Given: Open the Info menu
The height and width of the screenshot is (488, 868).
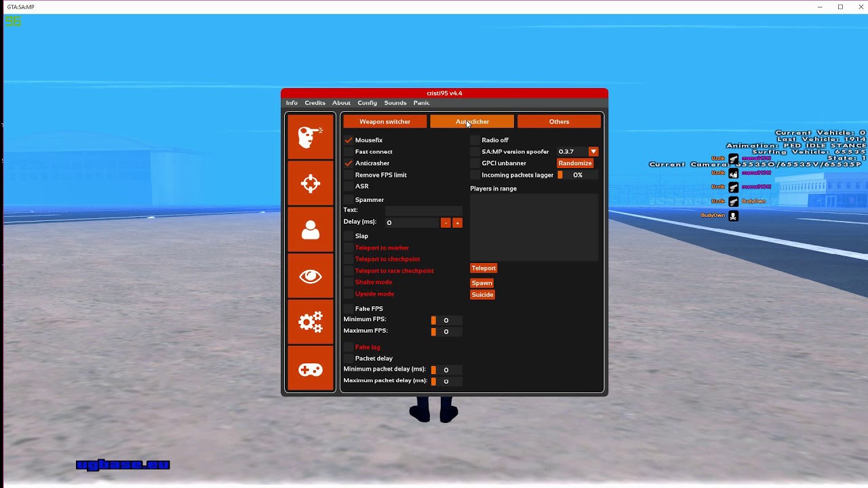Looking at the screenshot, I should click(x=292, y=103).
